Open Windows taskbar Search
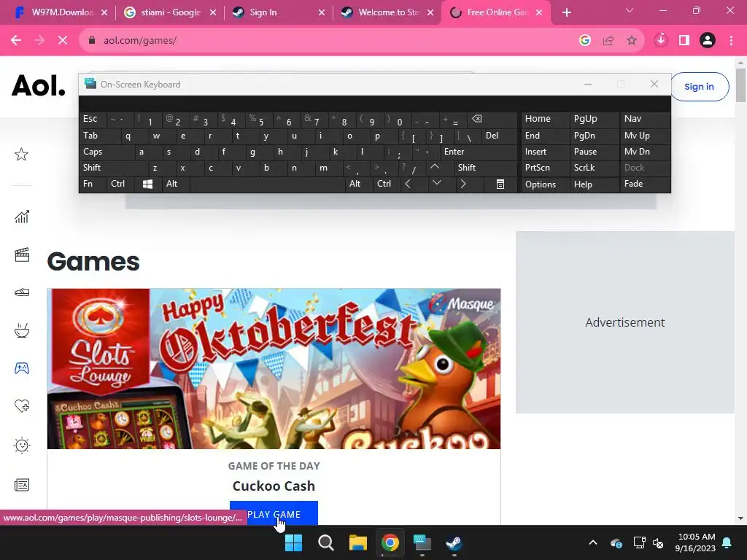 tap(326, 542)
